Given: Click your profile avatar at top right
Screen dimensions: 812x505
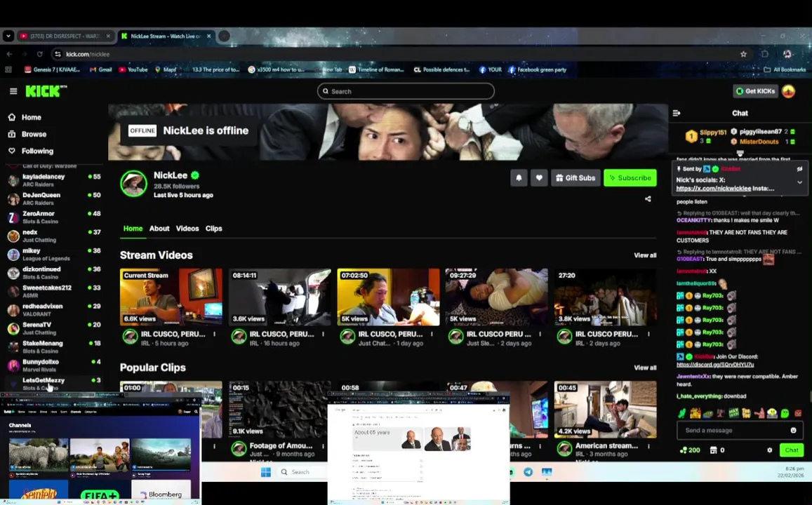Looking at the screenshot, I should pos(788,91).
